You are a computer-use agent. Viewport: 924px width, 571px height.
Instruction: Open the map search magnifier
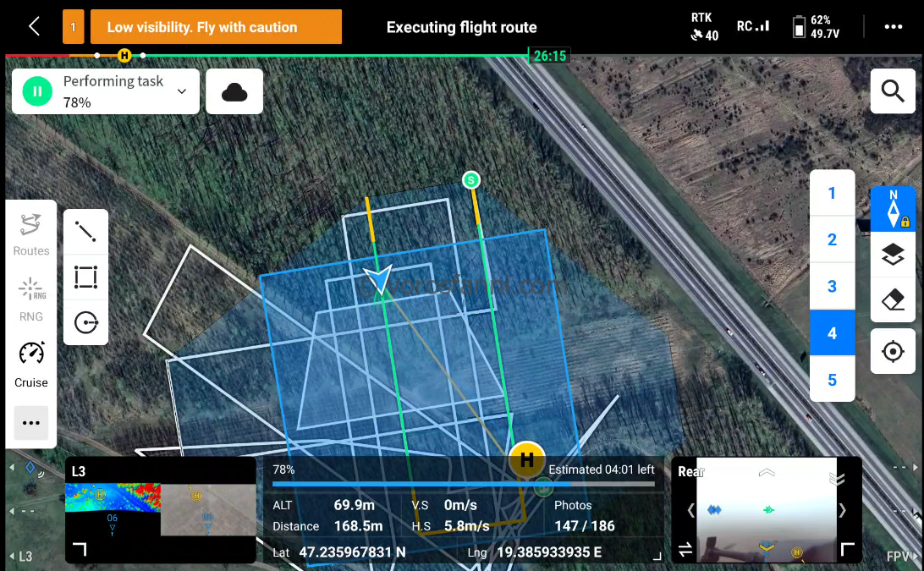[x=892, y=91]
